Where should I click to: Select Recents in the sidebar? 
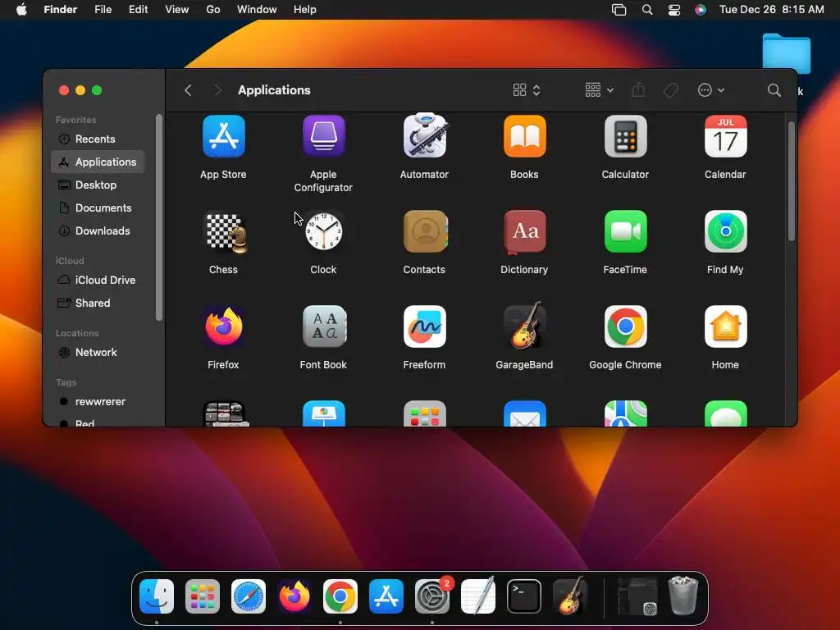click(x=98, y=139)
